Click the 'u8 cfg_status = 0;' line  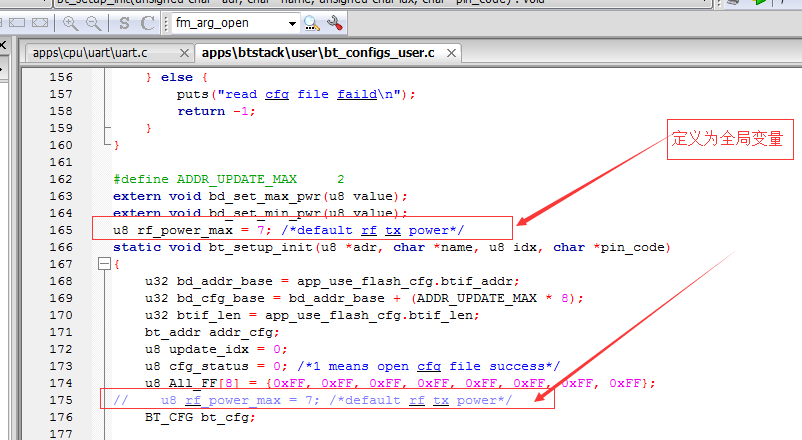pyautogui.click(x=352, y=366)
